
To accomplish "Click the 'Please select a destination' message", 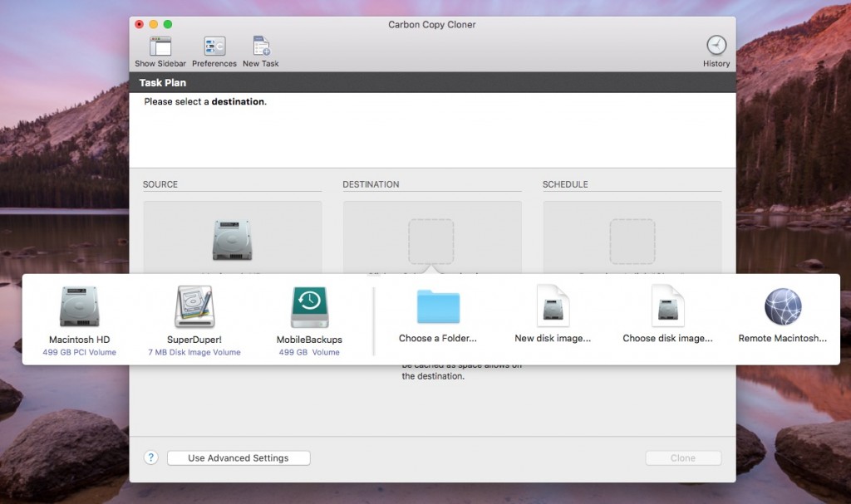I will [x=205, y=101].
